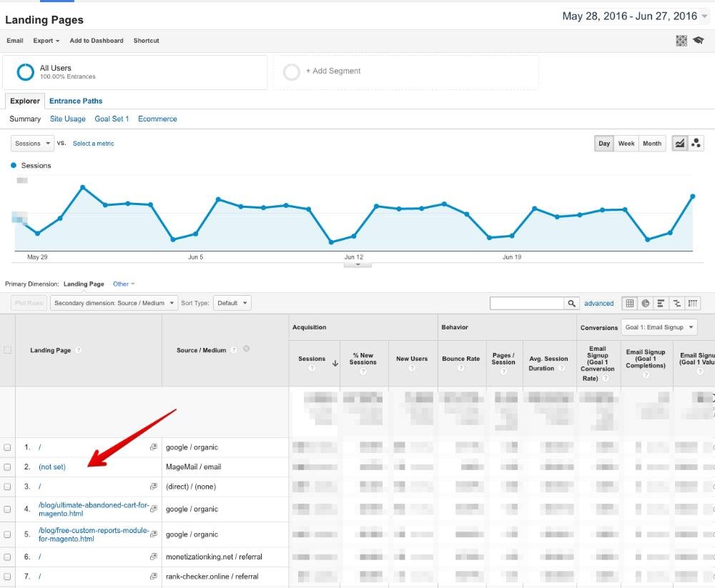Open the free-custom-reports-module blog landing page link
715x588 pixels.
click(x=94, y=534)
